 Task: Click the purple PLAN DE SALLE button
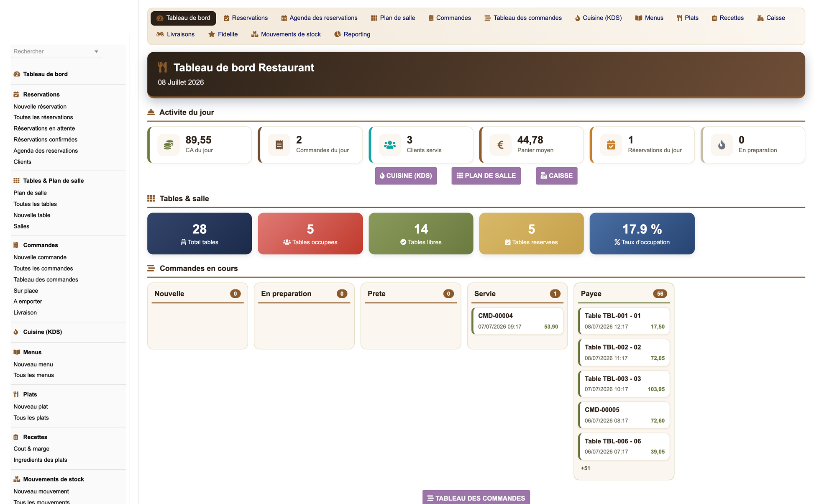pyautogui.click(x=486, y=176)
